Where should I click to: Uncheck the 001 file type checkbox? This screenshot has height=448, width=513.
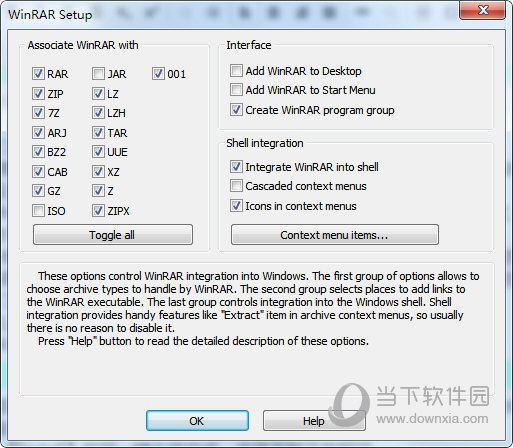coord(158,74)
